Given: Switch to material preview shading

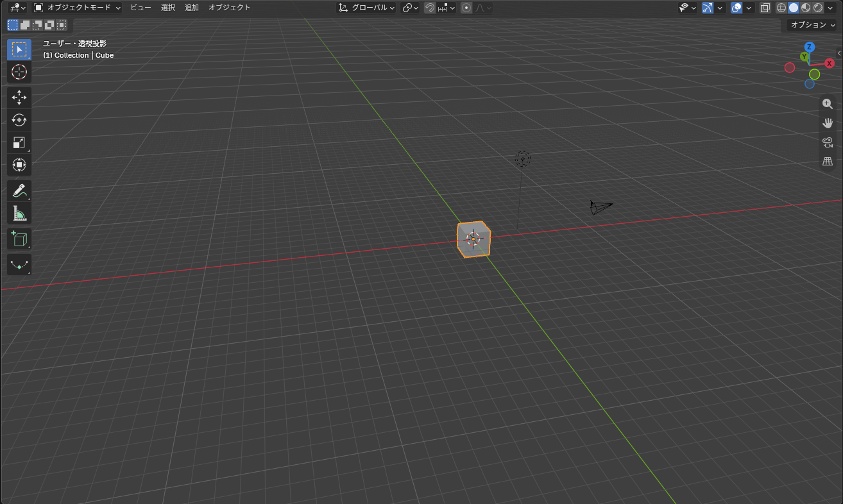Looking at the screenshot, I should (x=806, y=8).
